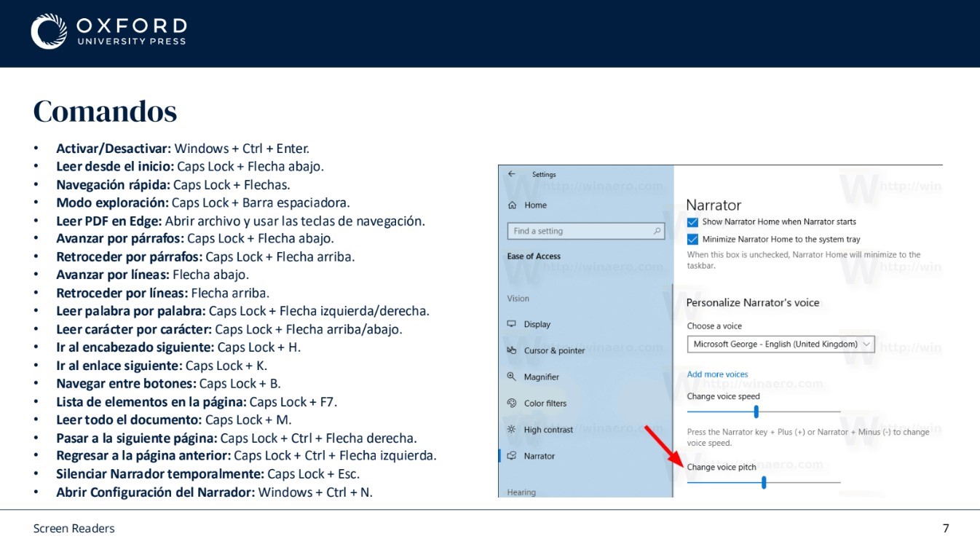The image size is (980, 547).
Task: Open the Cursor & pointer icon
Action: click(x=511, y=350)
